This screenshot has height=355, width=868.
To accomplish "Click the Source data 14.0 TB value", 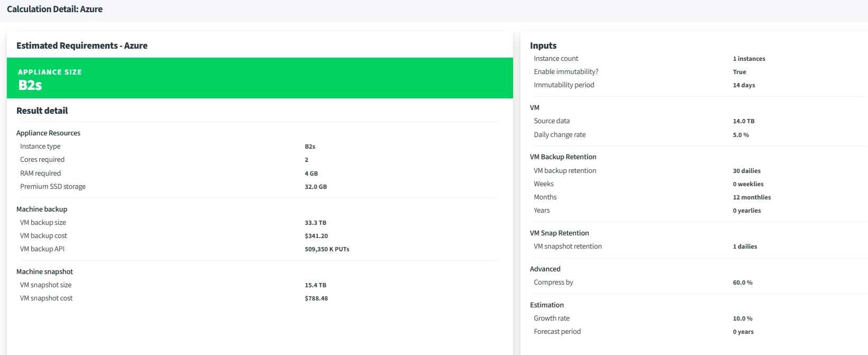I will coord(744,121).
